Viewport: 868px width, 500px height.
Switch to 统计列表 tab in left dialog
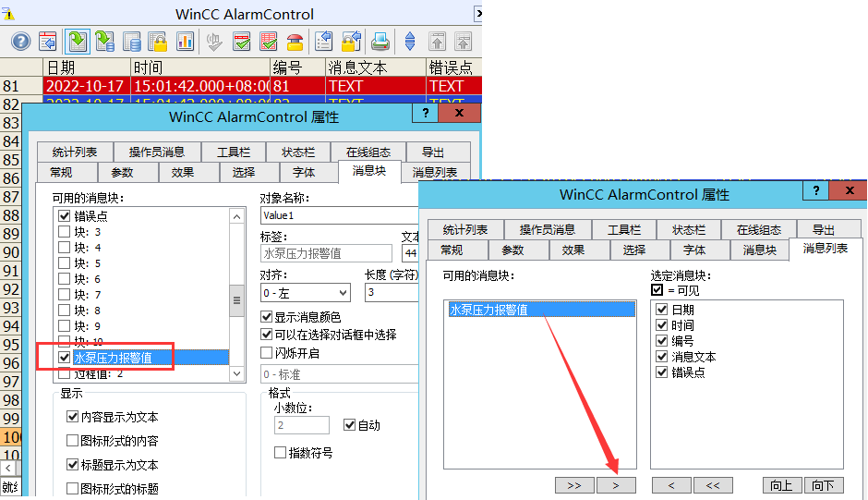tap(75, 152)
